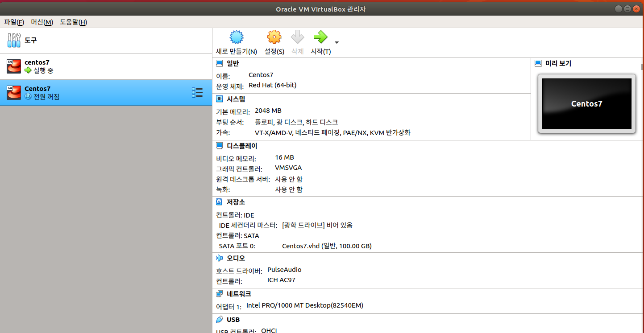Click the OHCI USB controller value
The image size is (644, 333).
(269, 331)
